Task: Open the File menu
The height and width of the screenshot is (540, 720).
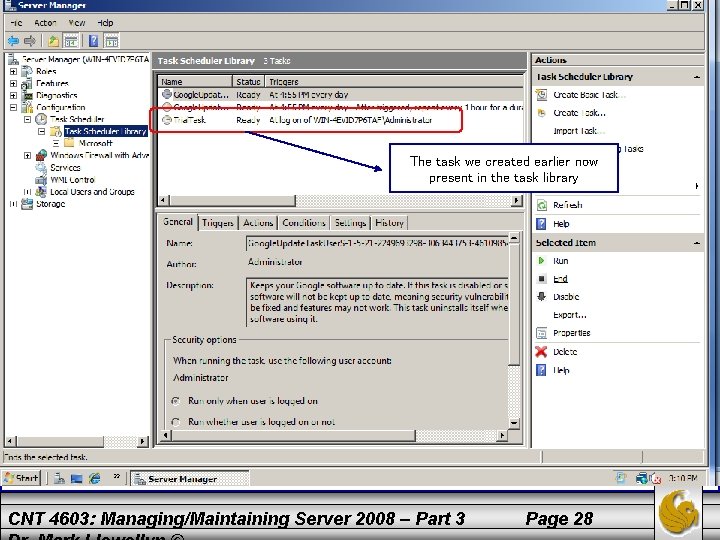Action: click(16, 22)
